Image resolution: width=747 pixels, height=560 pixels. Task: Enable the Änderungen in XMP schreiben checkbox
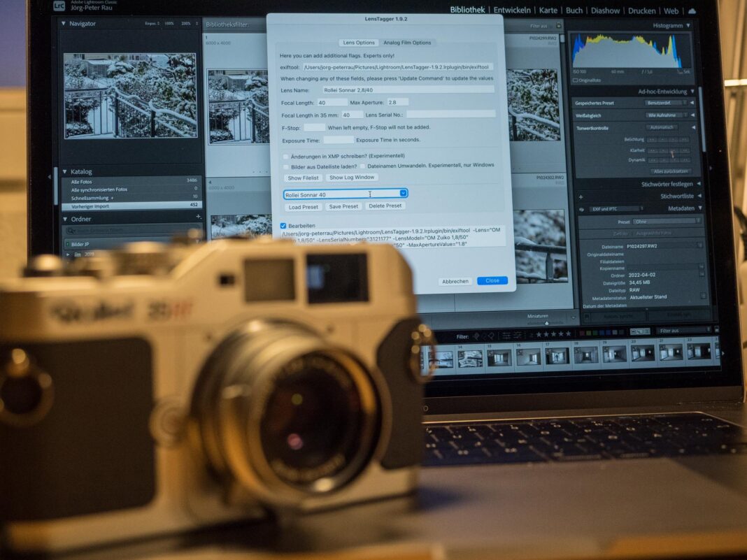(285, 157)
